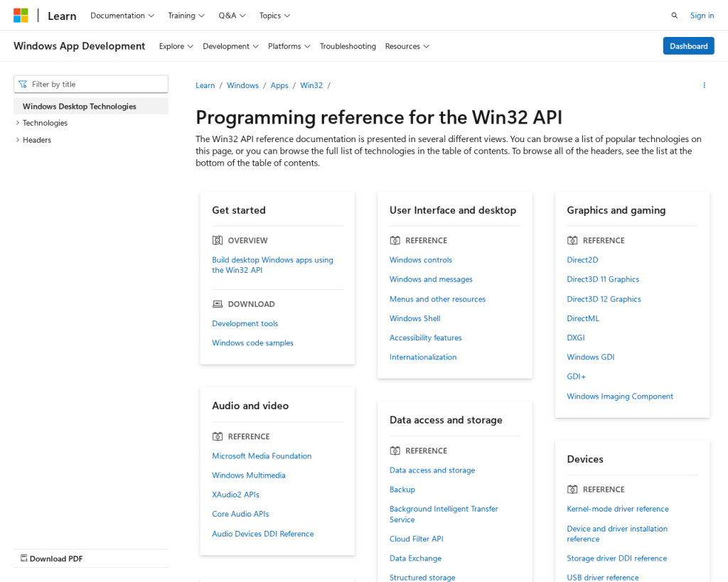
Task: Click the Download PDF icon
Action: pyautogui.click(x=23, y=559)
